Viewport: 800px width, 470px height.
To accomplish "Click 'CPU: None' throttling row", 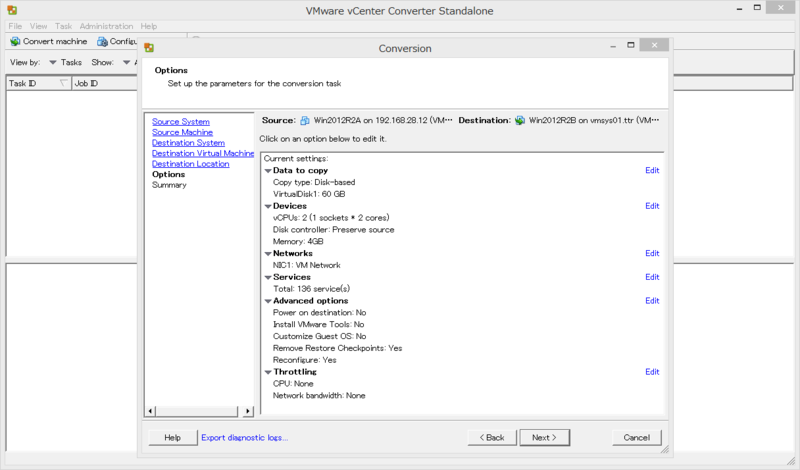I will click(293, 384).
